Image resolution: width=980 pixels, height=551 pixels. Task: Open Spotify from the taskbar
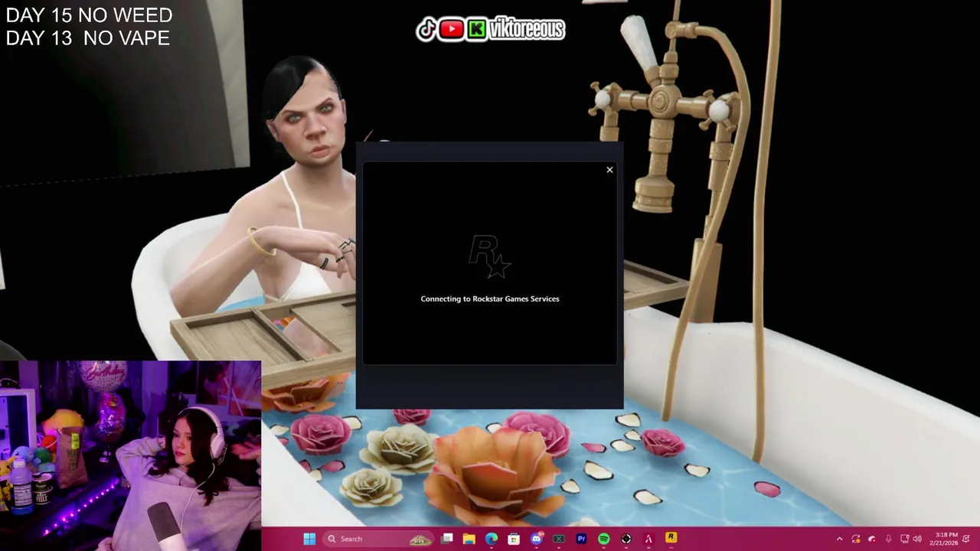[603, 539]
